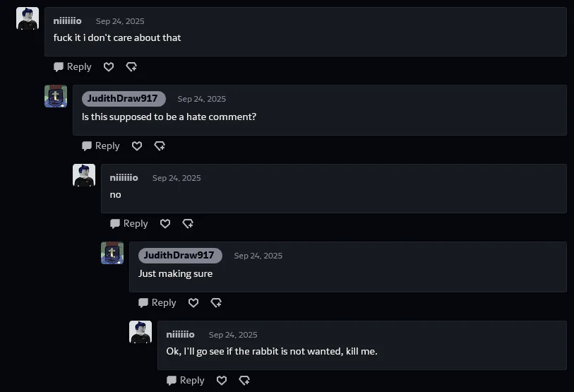
Task: Reply to "Just making sure" comment
Action: (157, 303)
